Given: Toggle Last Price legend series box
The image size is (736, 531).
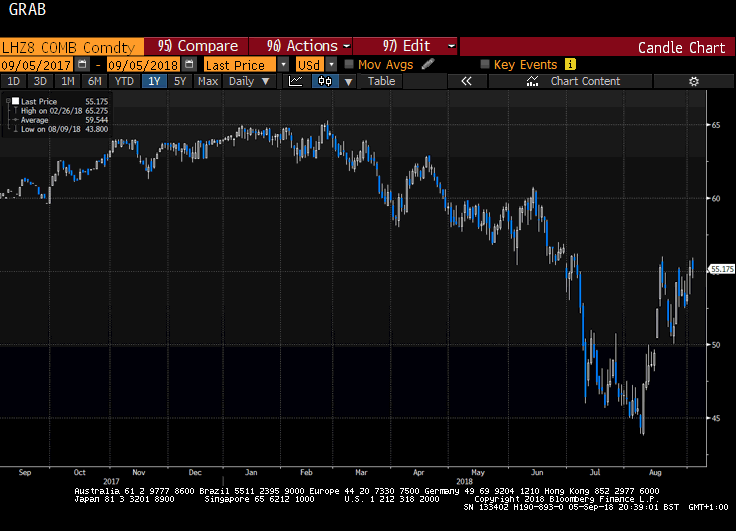Looking at the screenshot, I should coord(15,101).
